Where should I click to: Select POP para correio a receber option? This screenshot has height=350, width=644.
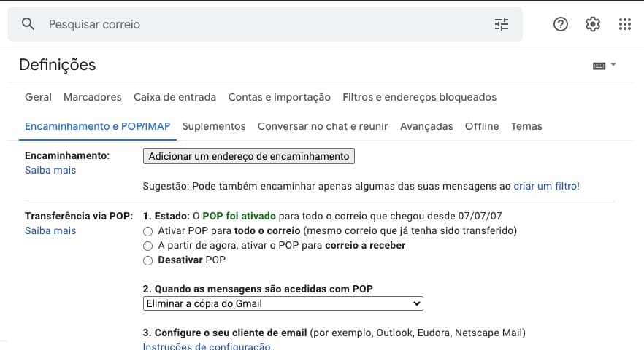tap(148, 245)
